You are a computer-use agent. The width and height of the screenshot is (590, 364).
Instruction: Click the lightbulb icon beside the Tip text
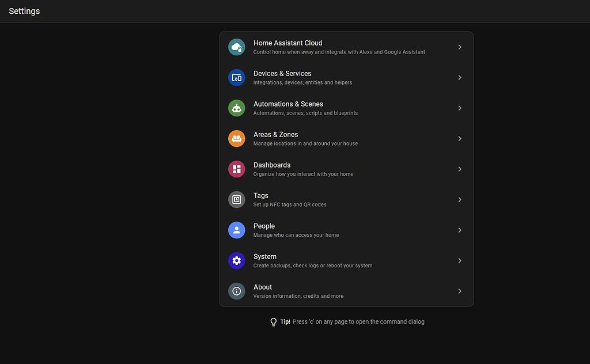pyautogui.click(x=273, y=321)
